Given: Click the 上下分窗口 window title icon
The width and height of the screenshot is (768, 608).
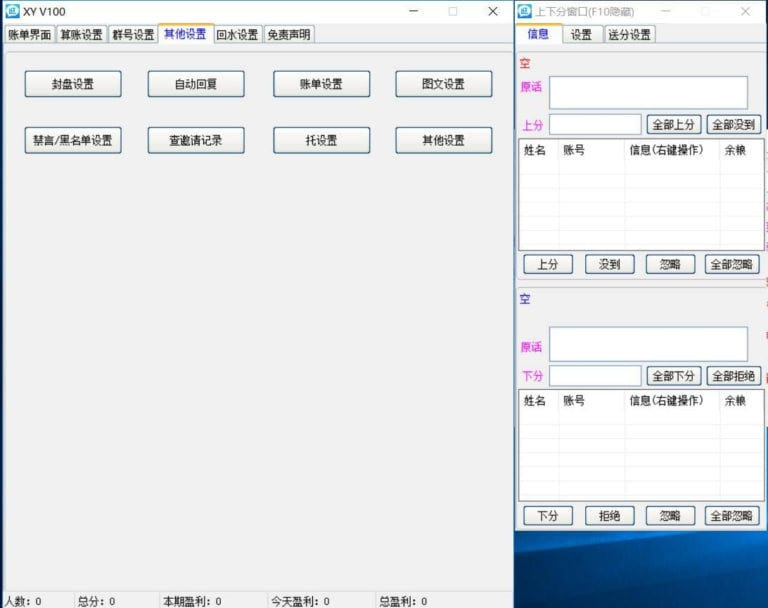Looking at the screenshot, I should click(524, 11).
